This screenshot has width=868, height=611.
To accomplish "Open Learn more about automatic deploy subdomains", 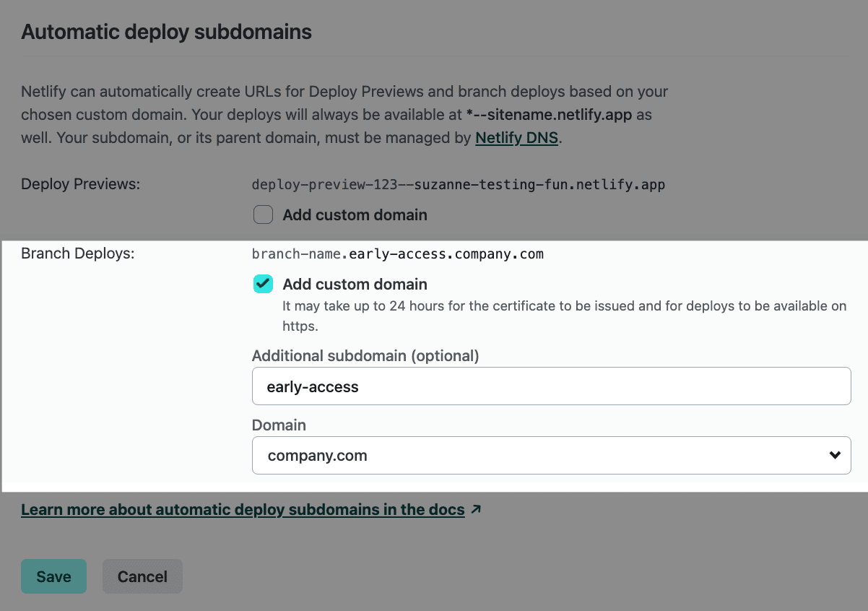I will (x=243, y=510).
